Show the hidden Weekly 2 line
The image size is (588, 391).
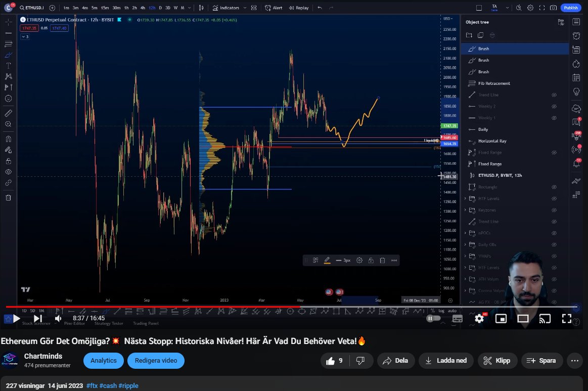(554, 107)
